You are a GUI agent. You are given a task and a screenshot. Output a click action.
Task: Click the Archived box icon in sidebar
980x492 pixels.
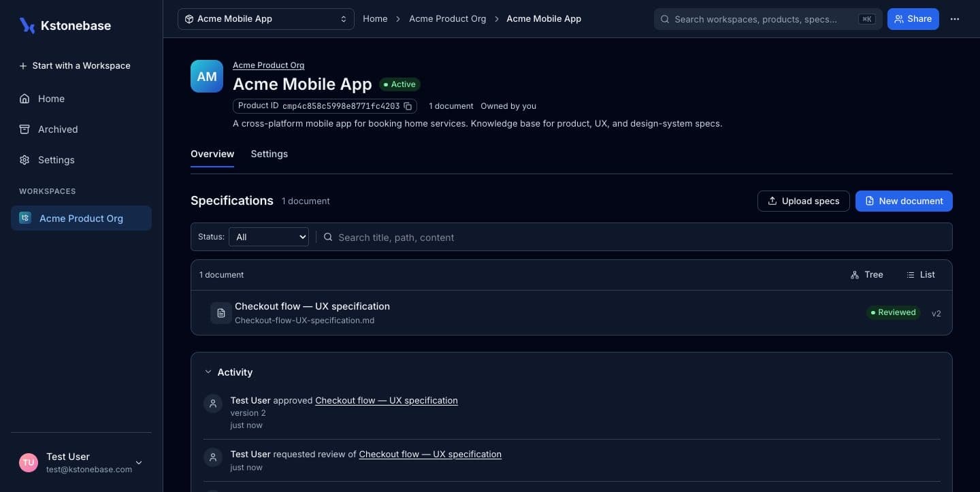pos(24,129)
